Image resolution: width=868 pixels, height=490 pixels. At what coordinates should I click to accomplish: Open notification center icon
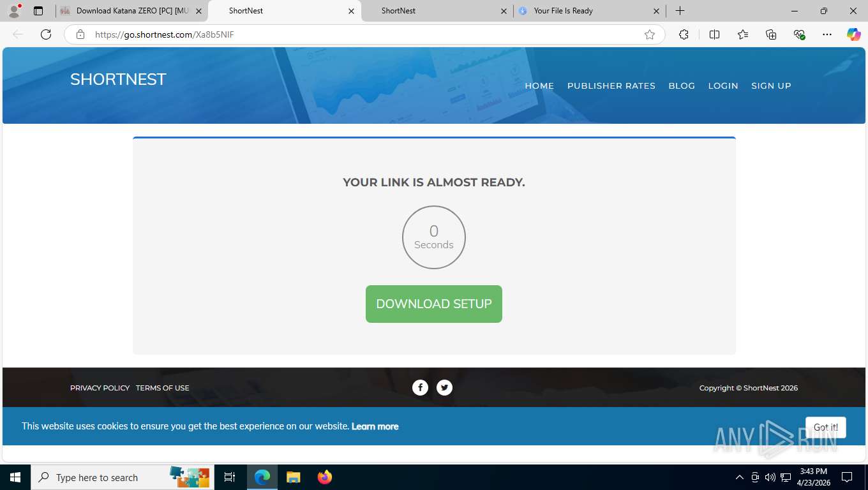pos(847,477)
